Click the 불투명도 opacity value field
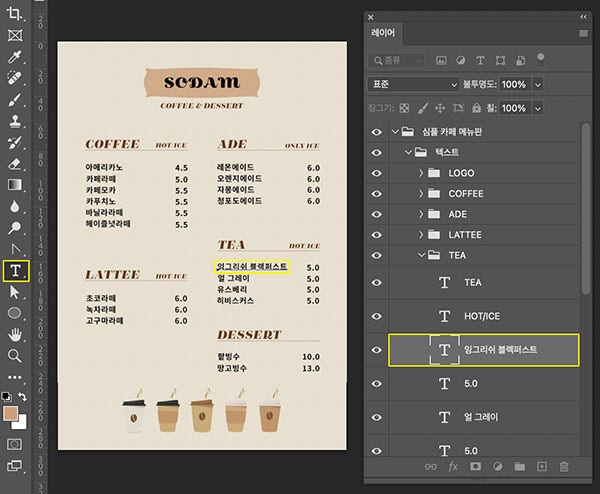600x494 pixels. (514, 84)
